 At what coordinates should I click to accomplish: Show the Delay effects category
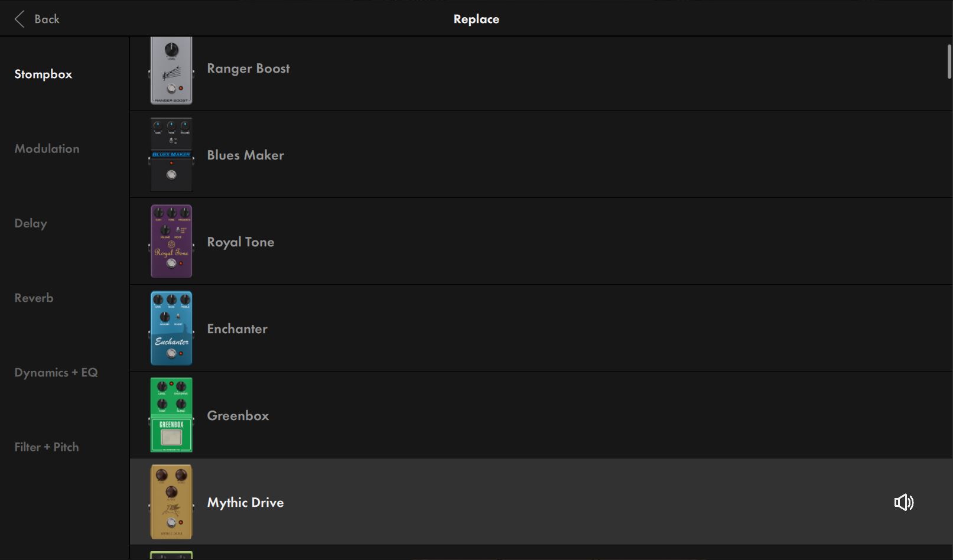coord(31,223)
